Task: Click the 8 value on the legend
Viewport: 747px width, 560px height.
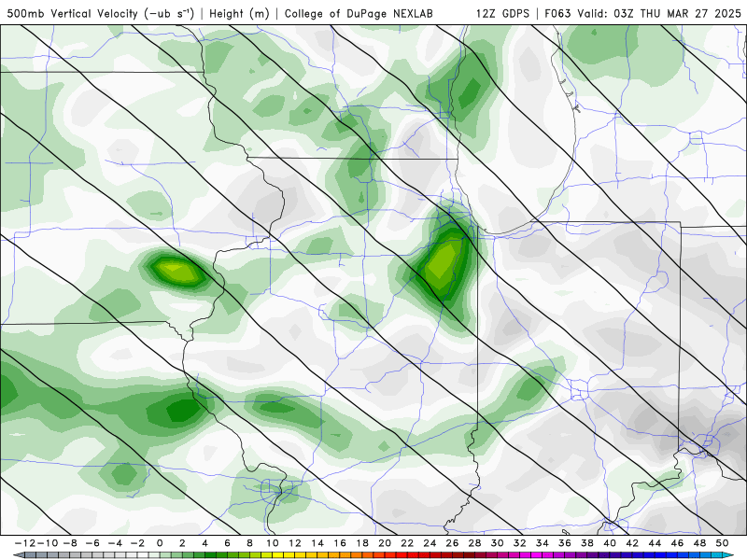Action: 249,543
